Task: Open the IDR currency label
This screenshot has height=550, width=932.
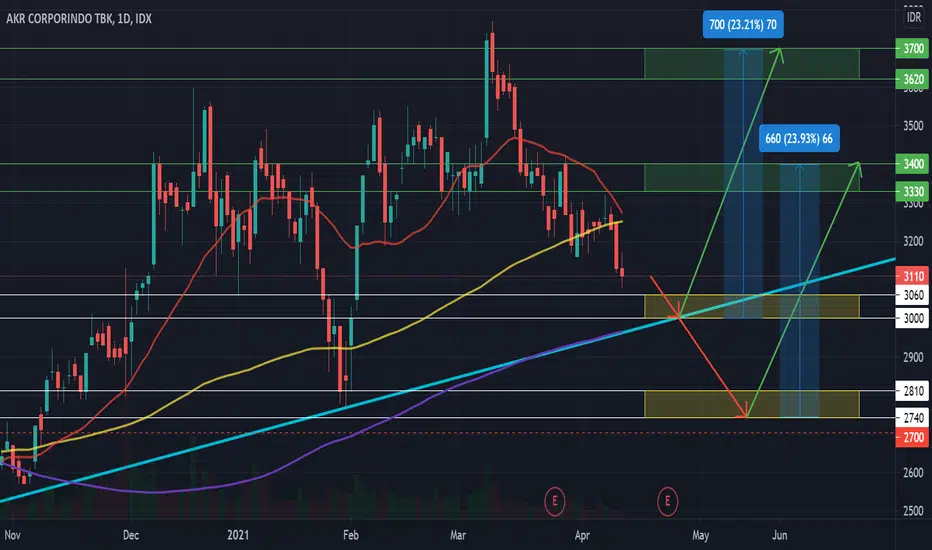Action: pyautogui.click(x=914, y=18)
